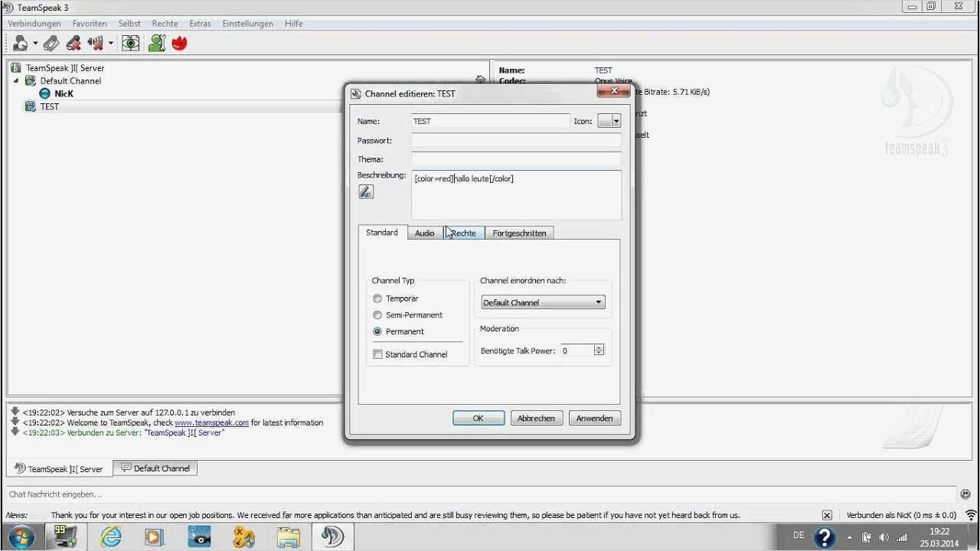Open the Connect to server toolbar icon

(x=21, y=43)
